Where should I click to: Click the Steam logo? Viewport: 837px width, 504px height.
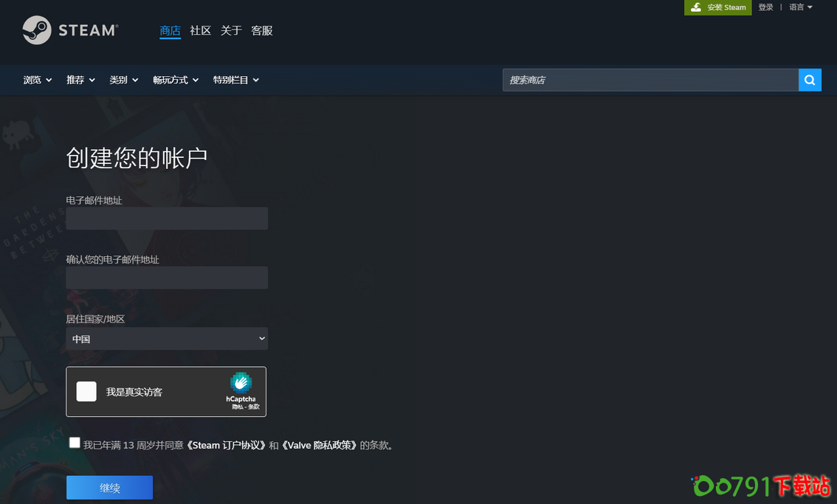(x=70, y=30)
